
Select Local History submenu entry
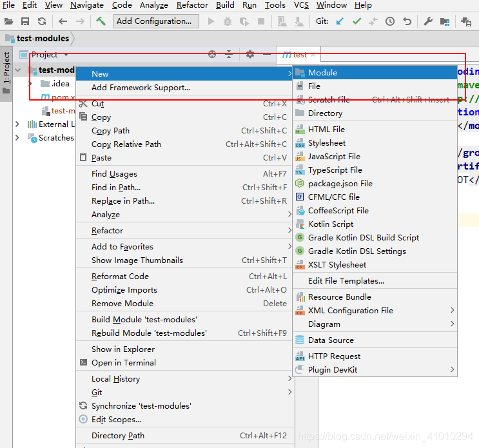(x=184, y=379)
